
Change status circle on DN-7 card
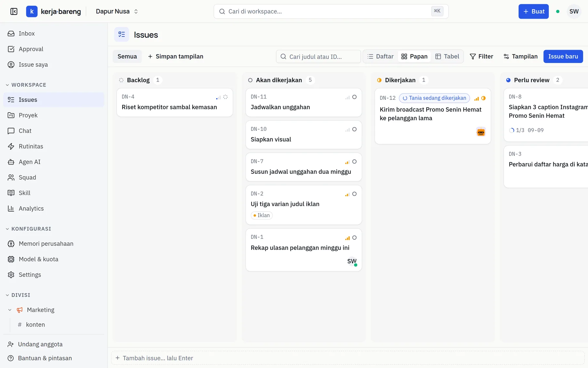click(x=354, y=162)
